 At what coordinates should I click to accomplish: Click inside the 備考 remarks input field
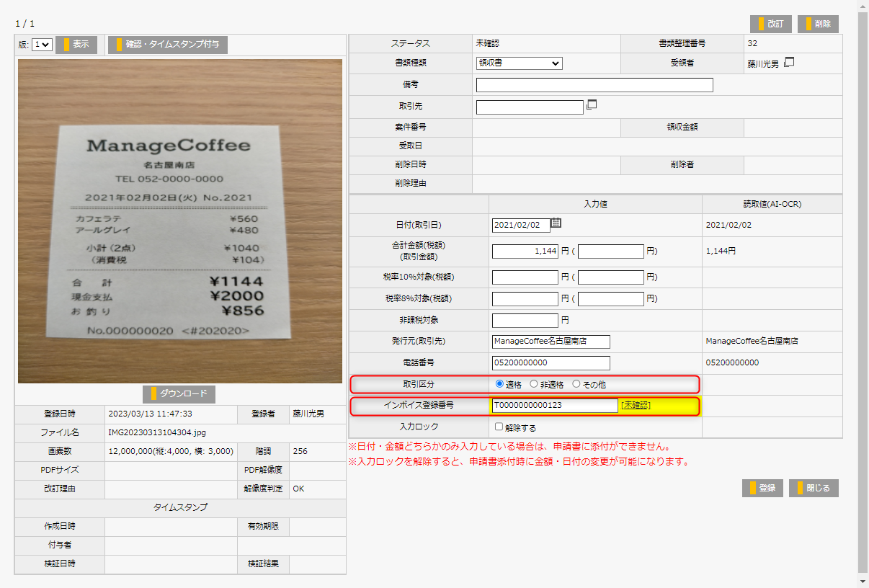coord(594,84)
